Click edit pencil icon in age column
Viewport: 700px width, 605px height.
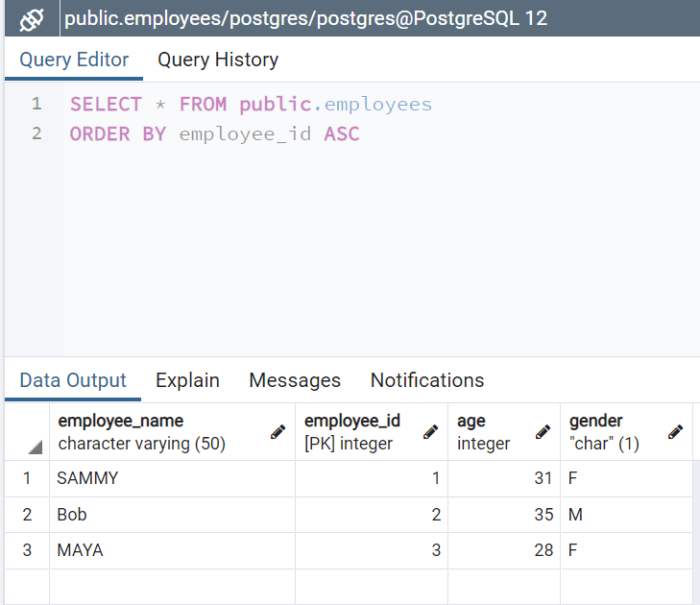543,432
